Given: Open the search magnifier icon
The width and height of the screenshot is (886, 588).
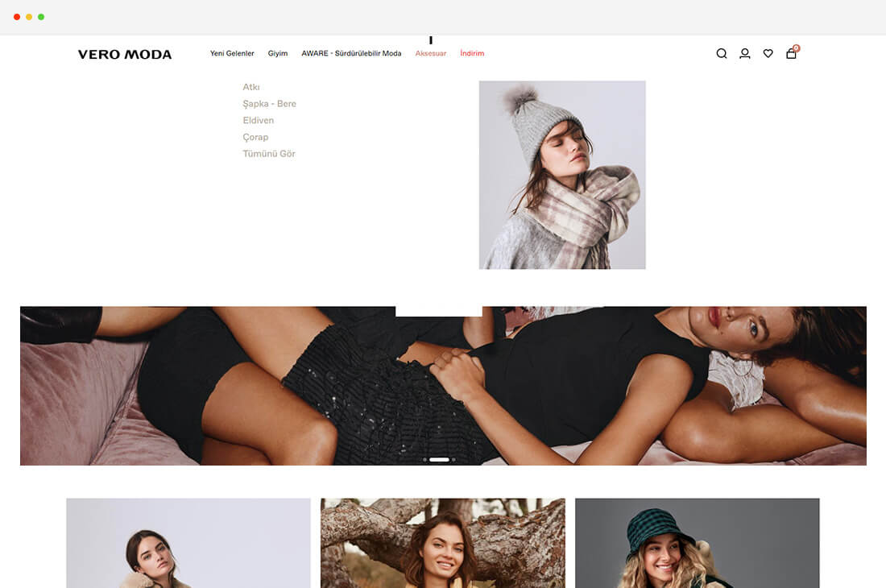Looking at the screenshot, I should click(x=722, y=54).
